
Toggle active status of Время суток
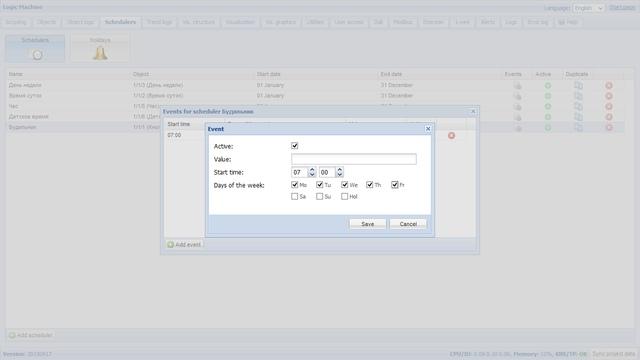tap(548, 96)
